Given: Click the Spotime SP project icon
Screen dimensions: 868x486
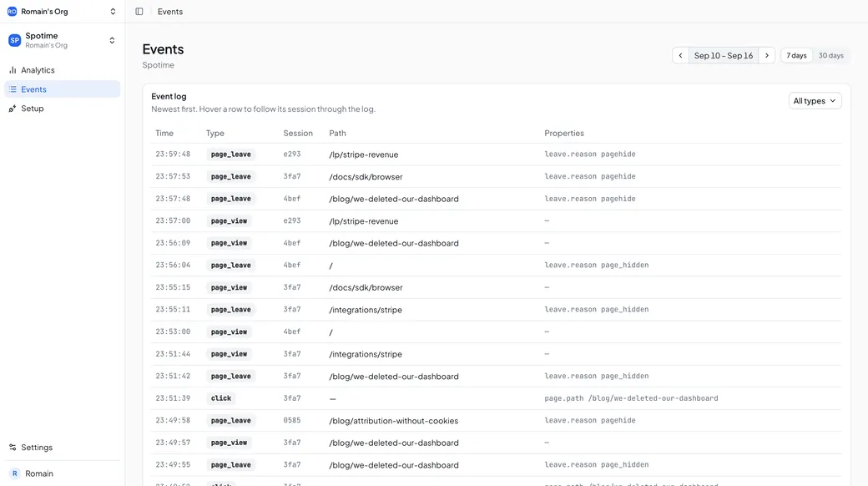Looking at the screenshot, I should (14, 40).
